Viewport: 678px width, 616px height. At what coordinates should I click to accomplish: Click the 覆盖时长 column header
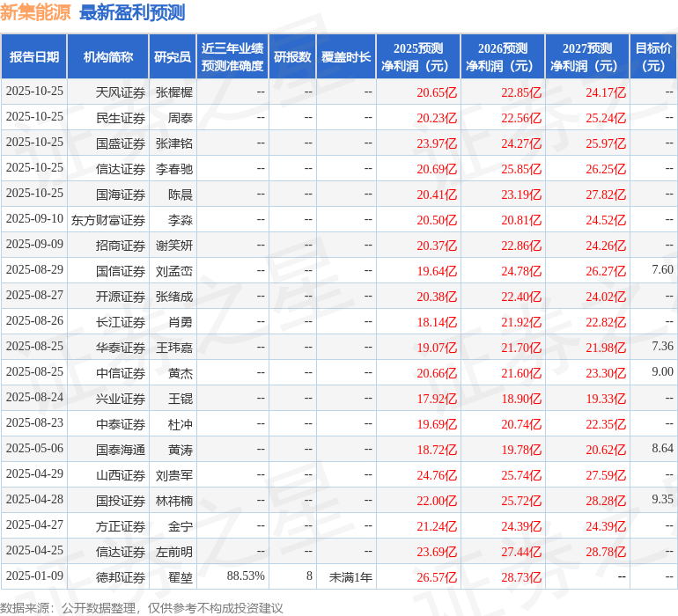point(346,57)
